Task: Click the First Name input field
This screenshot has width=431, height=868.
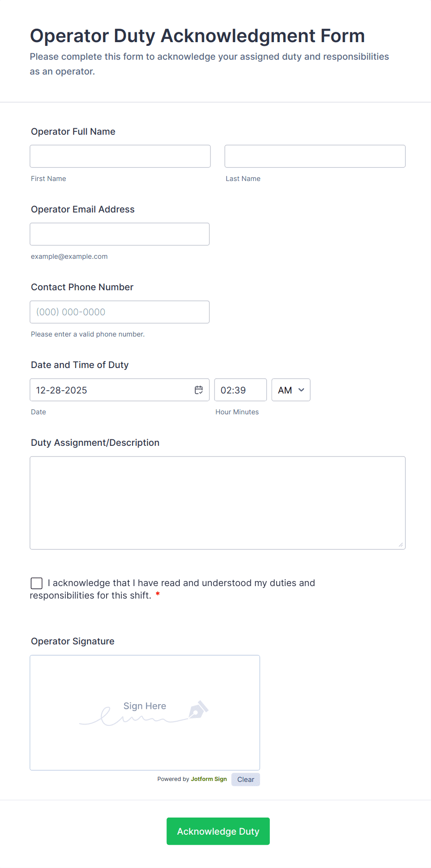Action: click(x=120, y=156)
